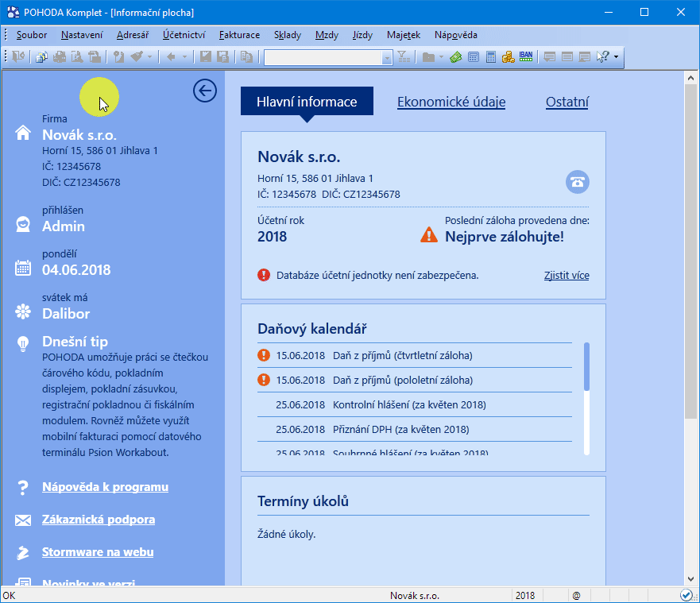
Task: Open the Mzdy menu
Action: point(327,35)
